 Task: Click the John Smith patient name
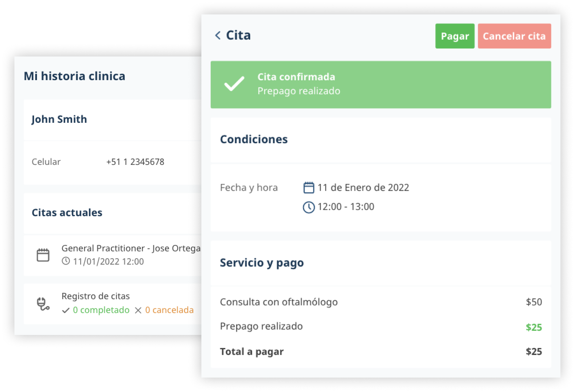(59, 119)
